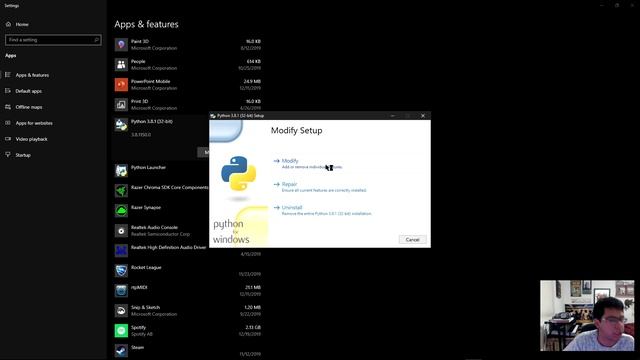Click the Realtek High Definition Audio Driver icon
Image resolution: width=640 pixels, height=360 pixels.
coord(121,251)
